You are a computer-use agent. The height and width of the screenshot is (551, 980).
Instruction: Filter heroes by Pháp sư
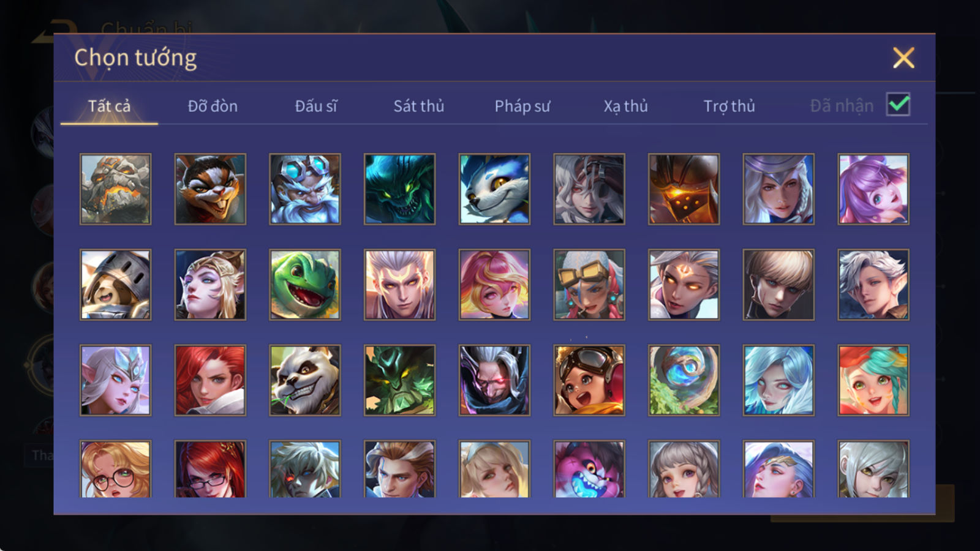click(522, 106)
